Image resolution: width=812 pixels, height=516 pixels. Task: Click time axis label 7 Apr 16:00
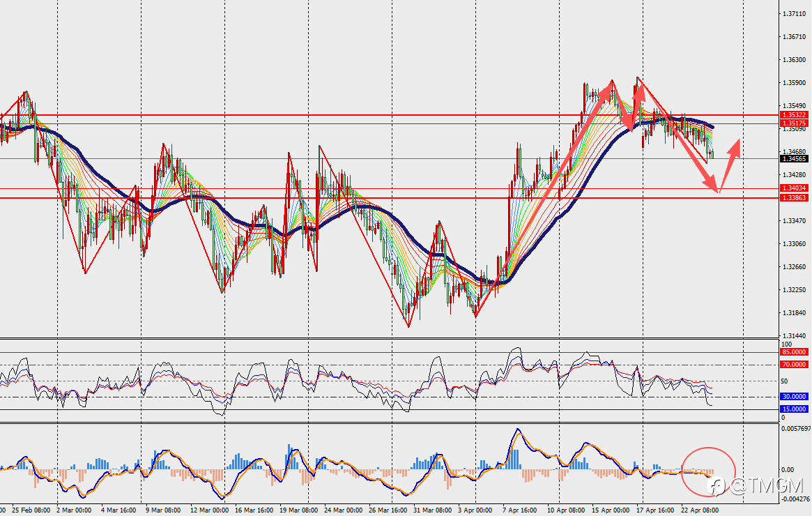tap(519, 510)
